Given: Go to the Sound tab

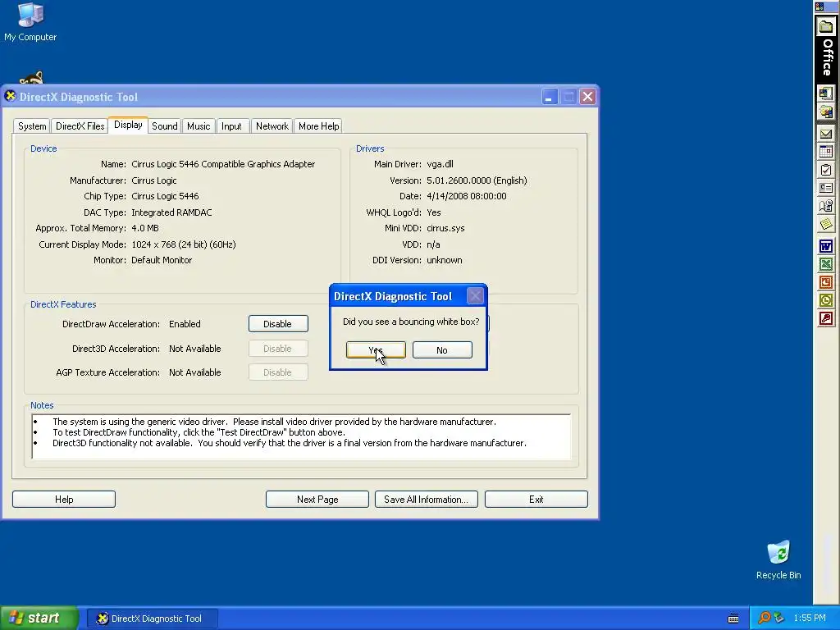Looking at the screenshot, I should pyautogui.click(x=164, y=126).
